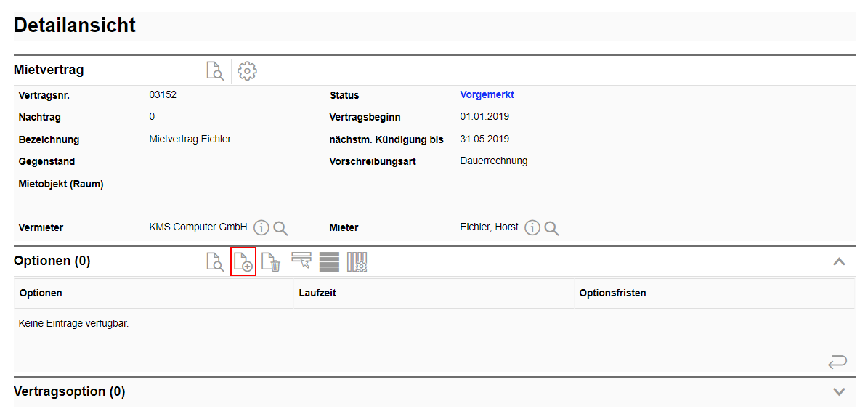
Task: Sort by the Laufzeit column header
Action: point(317,293)
